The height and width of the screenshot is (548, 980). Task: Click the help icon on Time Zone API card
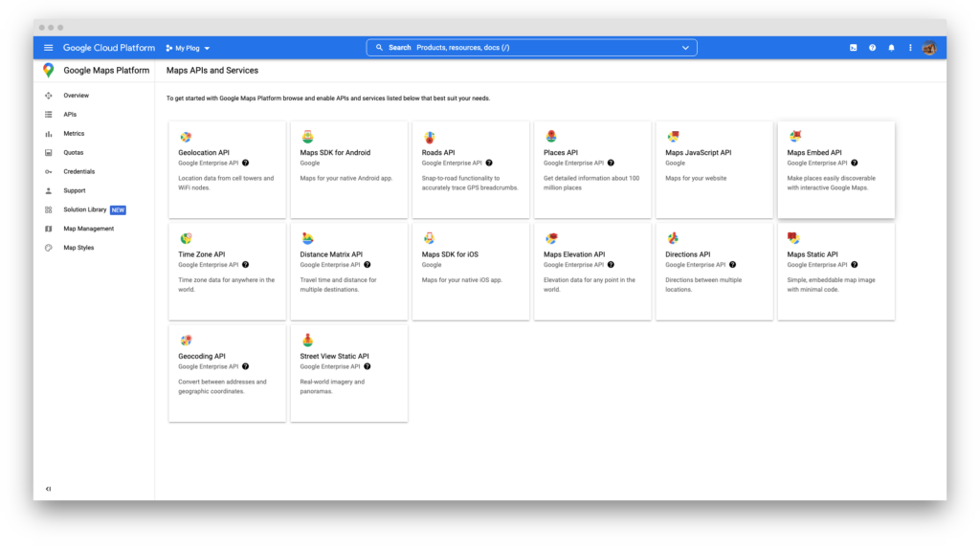point(246,265)
